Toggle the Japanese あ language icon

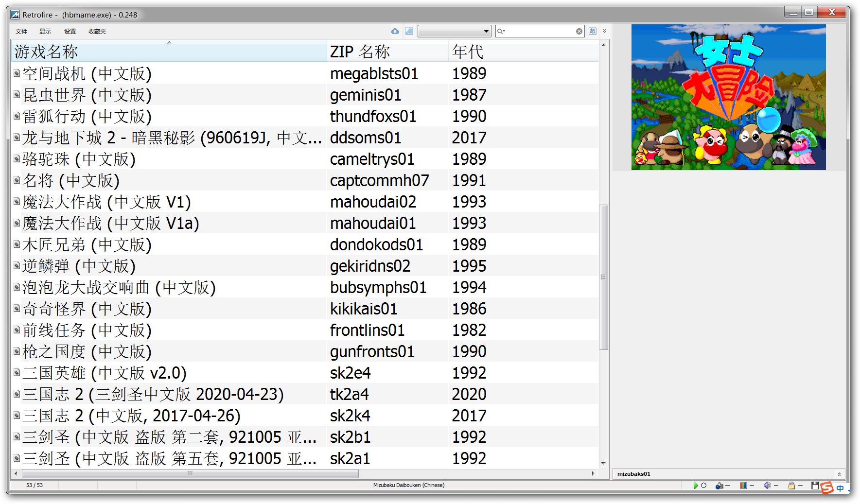[x=593, y=31]
